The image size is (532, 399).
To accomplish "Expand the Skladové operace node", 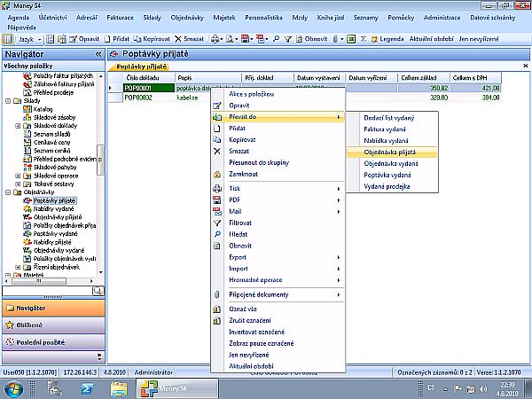I will (18, 176).
